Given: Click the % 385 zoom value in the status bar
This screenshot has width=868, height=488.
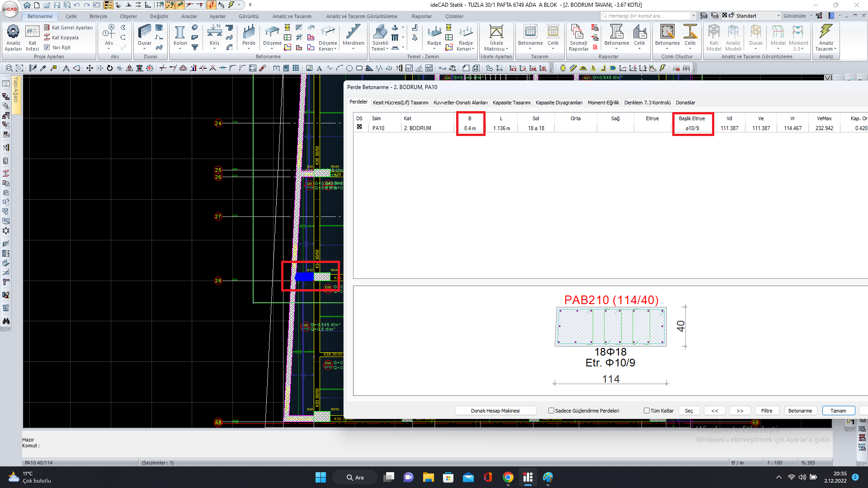Looking at the screenshot, I should pos(808,463).
